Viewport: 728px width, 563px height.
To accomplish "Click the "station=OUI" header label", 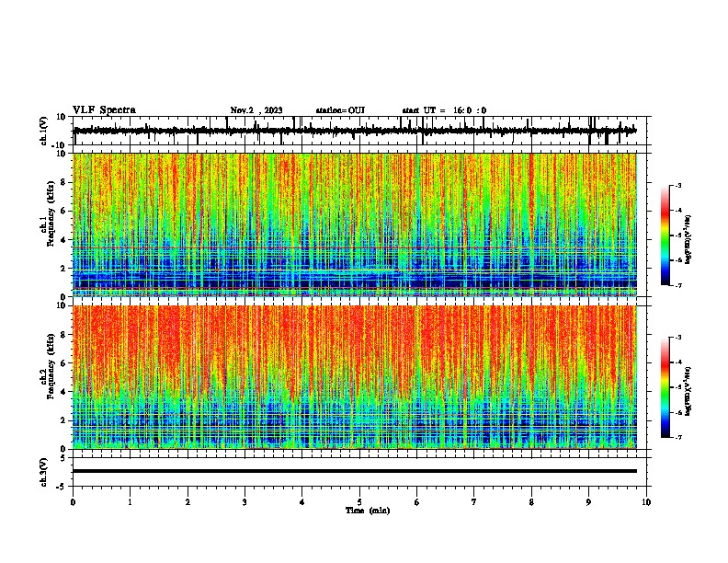I will 340,110.
